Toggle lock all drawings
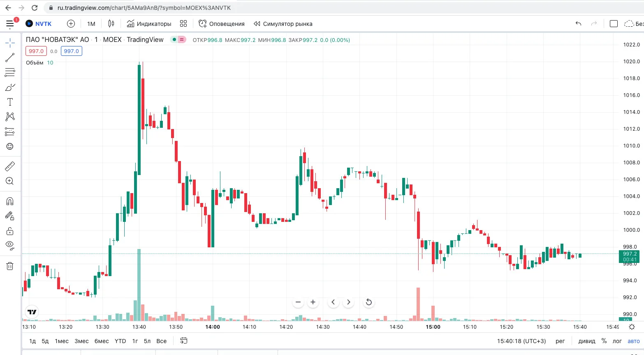This screenshot has width=644, height=355. click(x=10, y=231)
